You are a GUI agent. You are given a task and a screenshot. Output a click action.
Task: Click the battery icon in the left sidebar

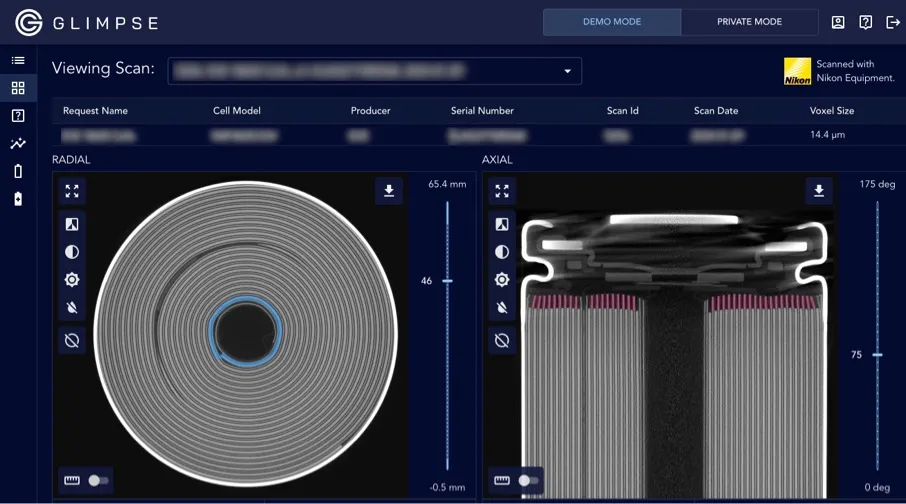click(x=18, y=171)
